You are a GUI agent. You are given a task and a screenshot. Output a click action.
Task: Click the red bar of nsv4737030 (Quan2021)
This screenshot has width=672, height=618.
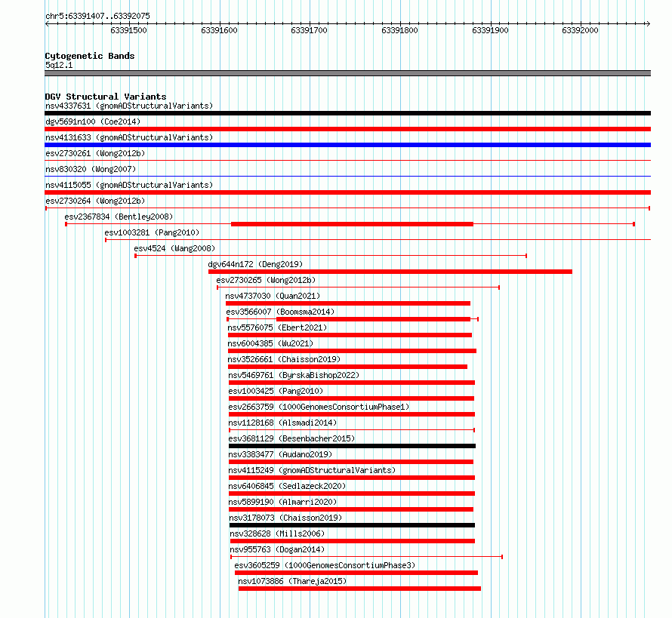pos(348,303)
